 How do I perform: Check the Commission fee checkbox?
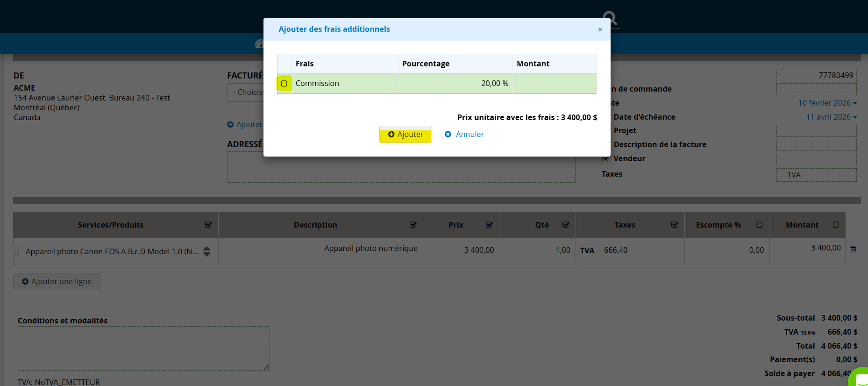click(284, 84)
